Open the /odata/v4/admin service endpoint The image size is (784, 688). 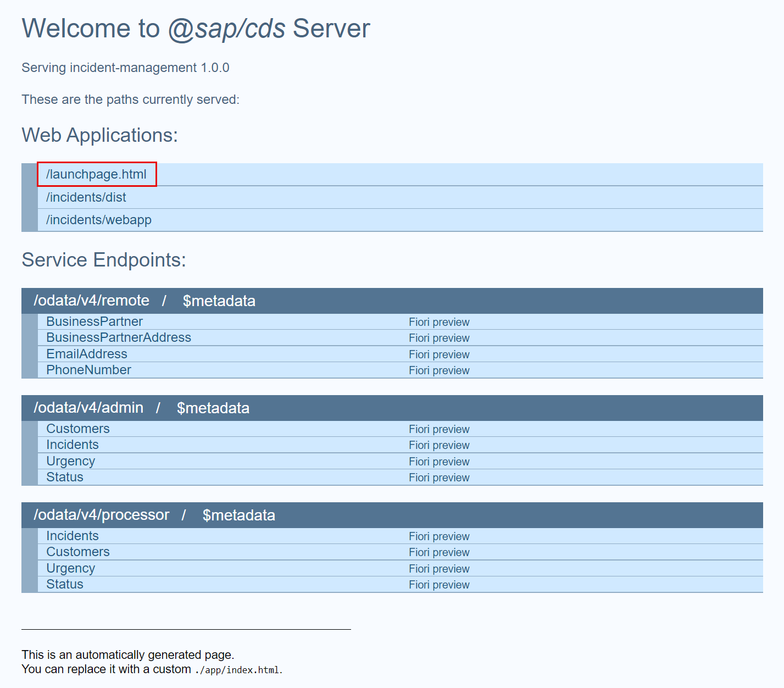tap(88, 408)
